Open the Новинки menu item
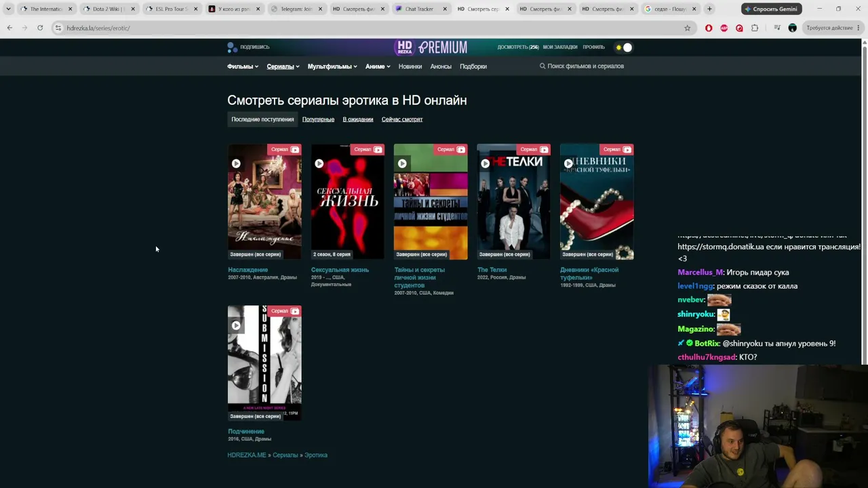The width and height of the screenshot is (868, 488). coord(410,66)
